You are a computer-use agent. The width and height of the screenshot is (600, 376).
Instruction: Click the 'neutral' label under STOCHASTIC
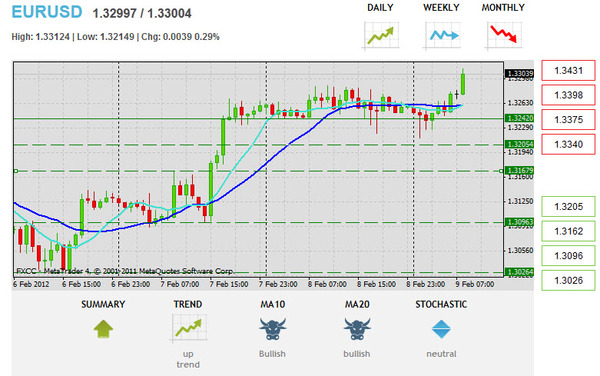point(441,354)
